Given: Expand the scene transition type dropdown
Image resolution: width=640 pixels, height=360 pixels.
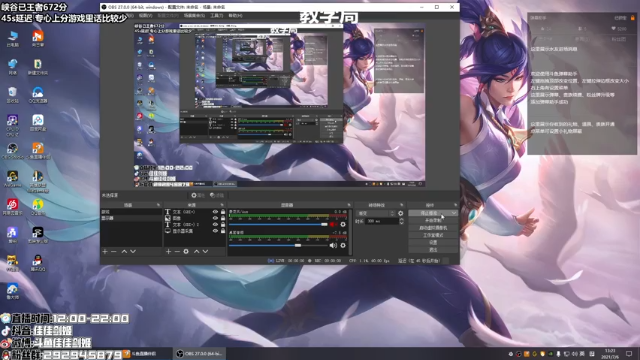Looking at the screenshot, I should 376,213.
